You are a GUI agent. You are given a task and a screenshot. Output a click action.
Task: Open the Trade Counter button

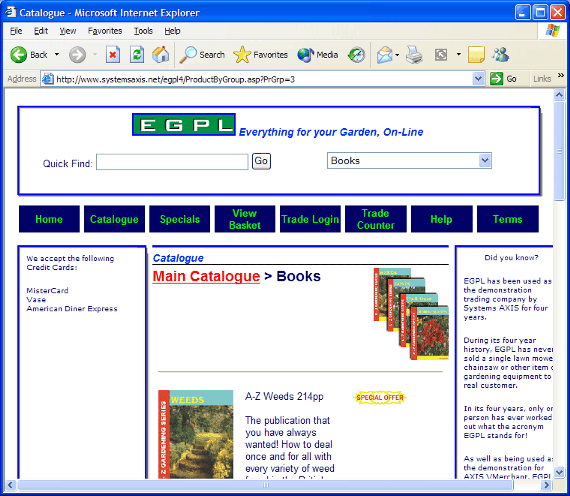(376, 219)
